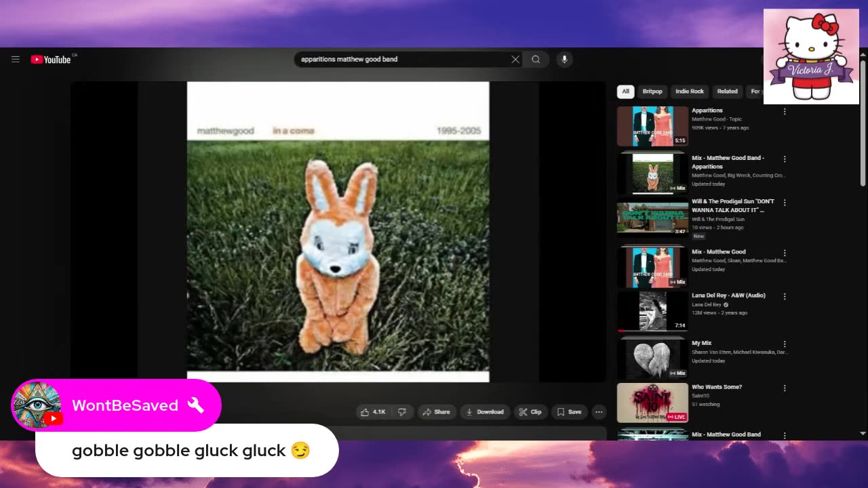Create a clip with the Clip button

pos(530,411)
